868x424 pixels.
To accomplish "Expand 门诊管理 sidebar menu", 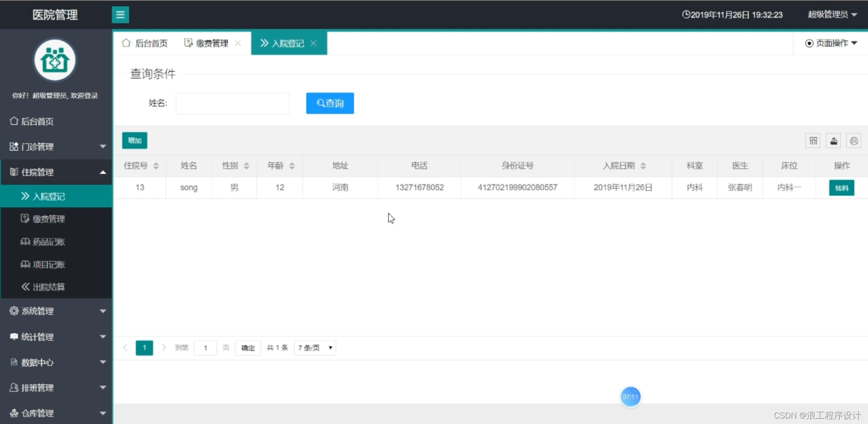I will (x=56, y=147).
